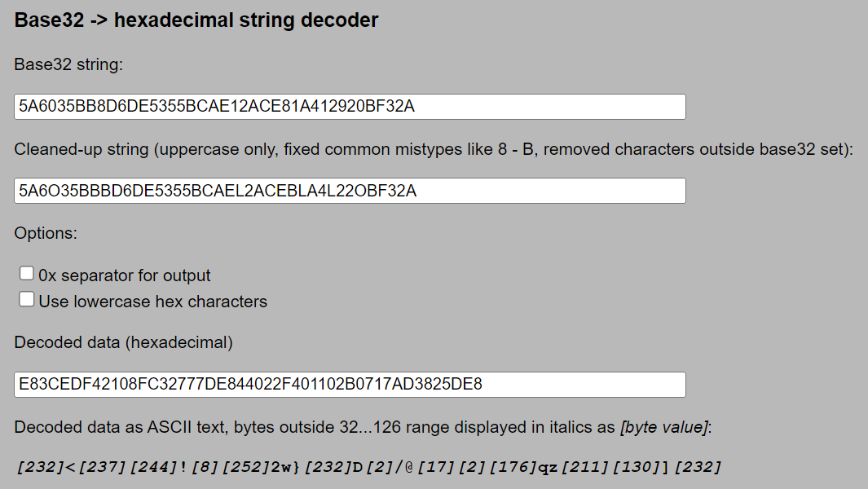Click "[252]2w}" in the ASCII output
Viewport: 868px width, 489px height.
coord(265,468)
